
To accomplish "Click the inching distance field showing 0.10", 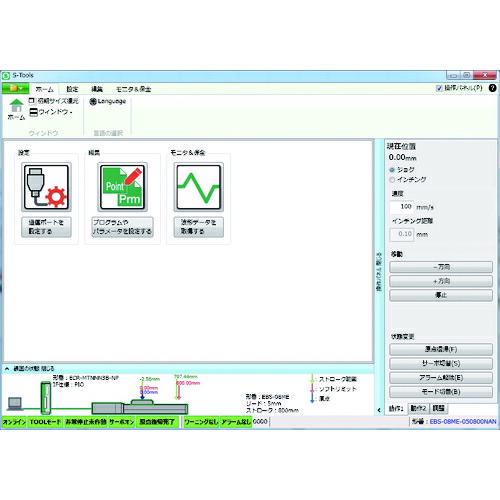I will pos(402,234).
